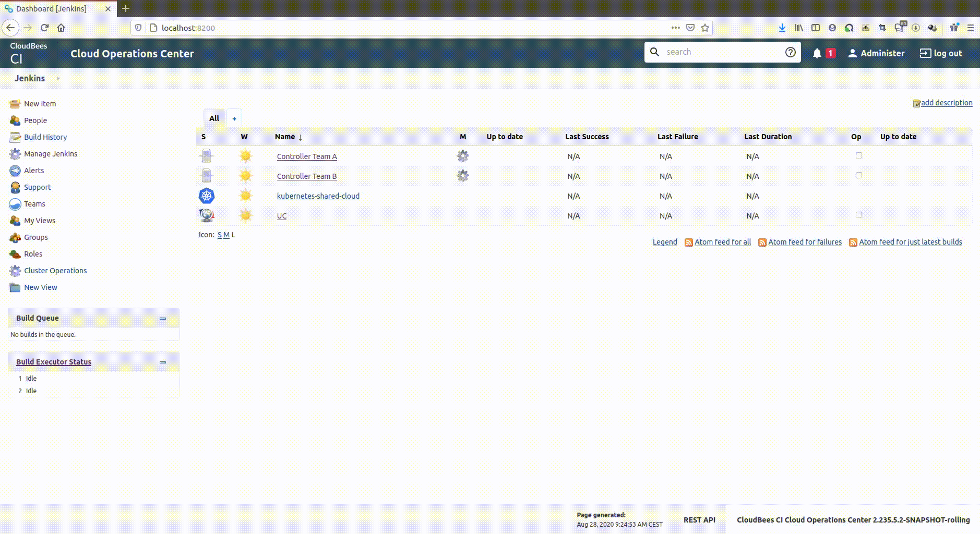This screenshot has width=980, height=534.
Task: Click the New View folder icon
Action: click(15, 287)
